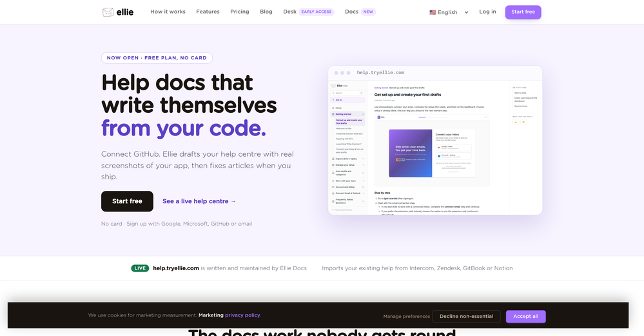Accept all cookies
This screenshot has height=336, width=644.
526,316
